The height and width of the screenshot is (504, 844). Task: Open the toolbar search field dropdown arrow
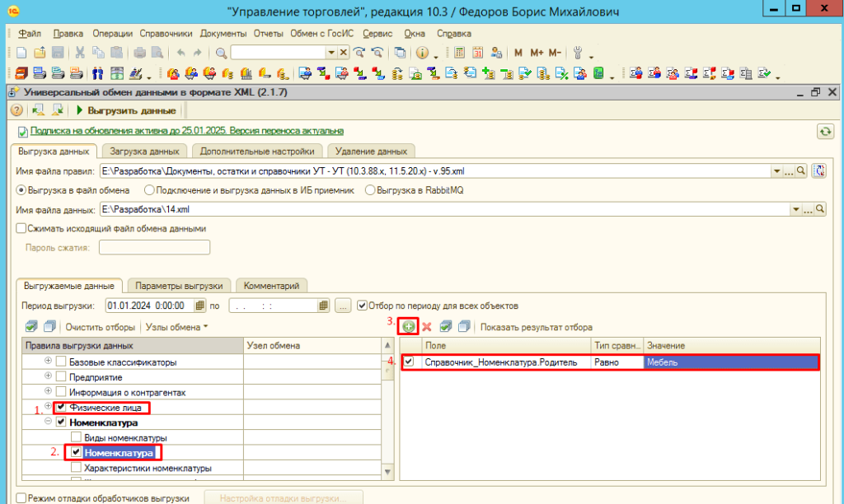pos(331,53)
